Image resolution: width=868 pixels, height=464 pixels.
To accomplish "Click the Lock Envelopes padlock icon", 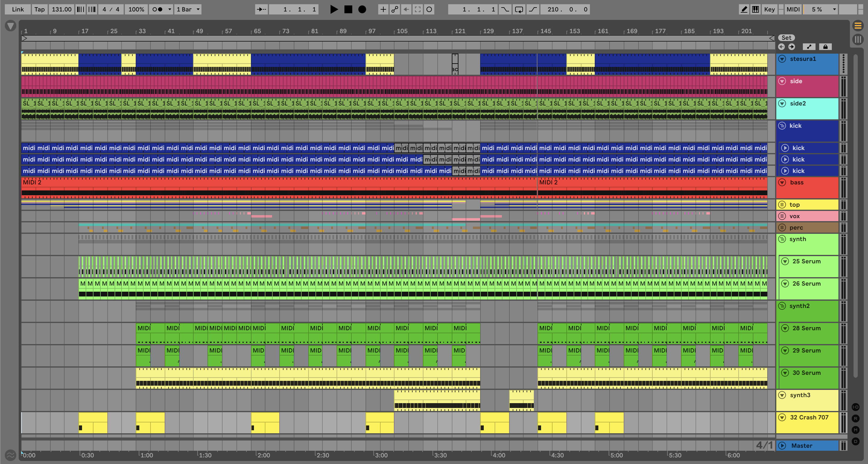I will (x=825, y=47).
